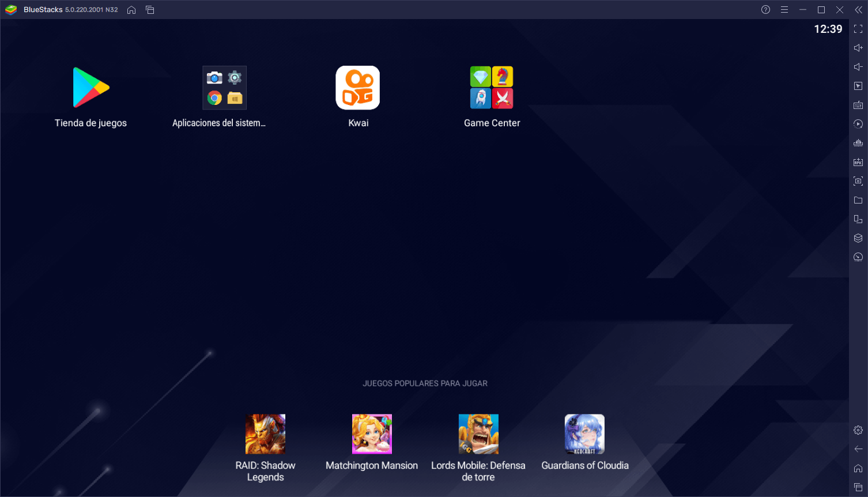
Task: Toggle eco mode gauge icon
Action: 858,257
